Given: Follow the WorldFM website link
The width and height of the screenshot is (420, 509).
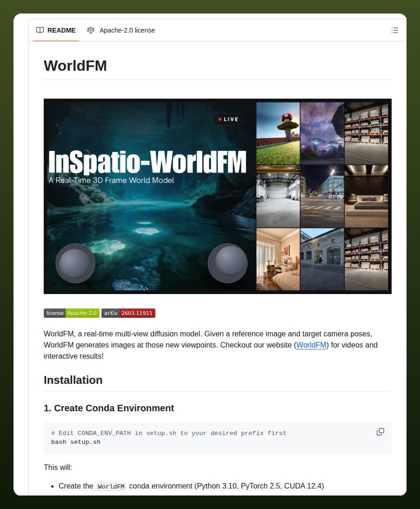Looking at the screenshot, I should pyautogui.click(x=311, y=345).
